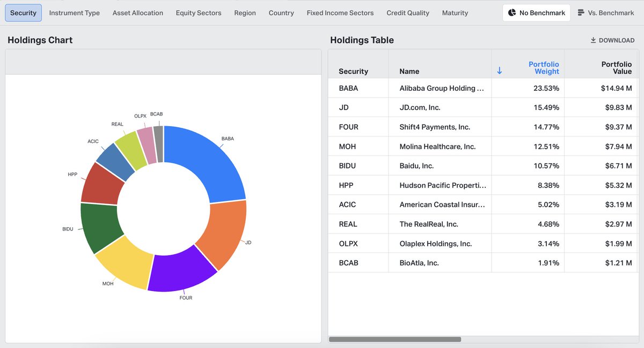This screenshot has width=644, height=348.
Task: Click the REAL ticker cell
Action: tap(358, 224)
